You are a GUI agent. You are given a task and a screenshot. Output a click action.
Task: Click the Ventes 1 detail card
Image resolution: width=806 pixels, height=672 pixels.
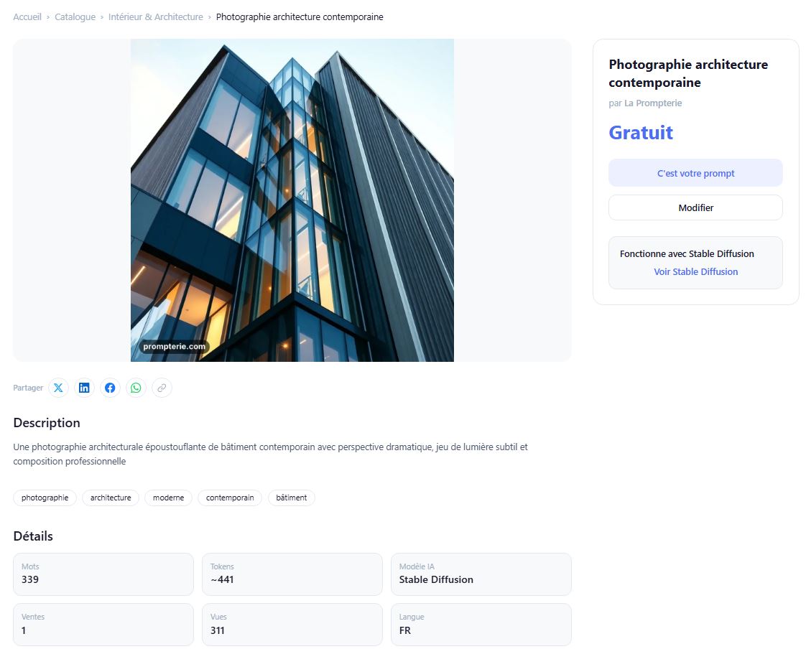(103, 625)
